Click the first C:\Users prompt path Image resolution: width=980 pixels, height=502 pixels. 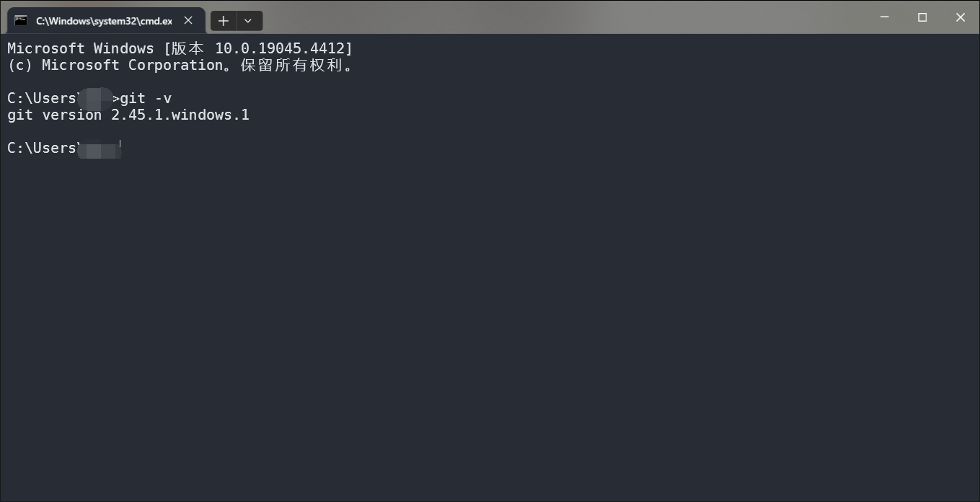[x=42, y=99]
